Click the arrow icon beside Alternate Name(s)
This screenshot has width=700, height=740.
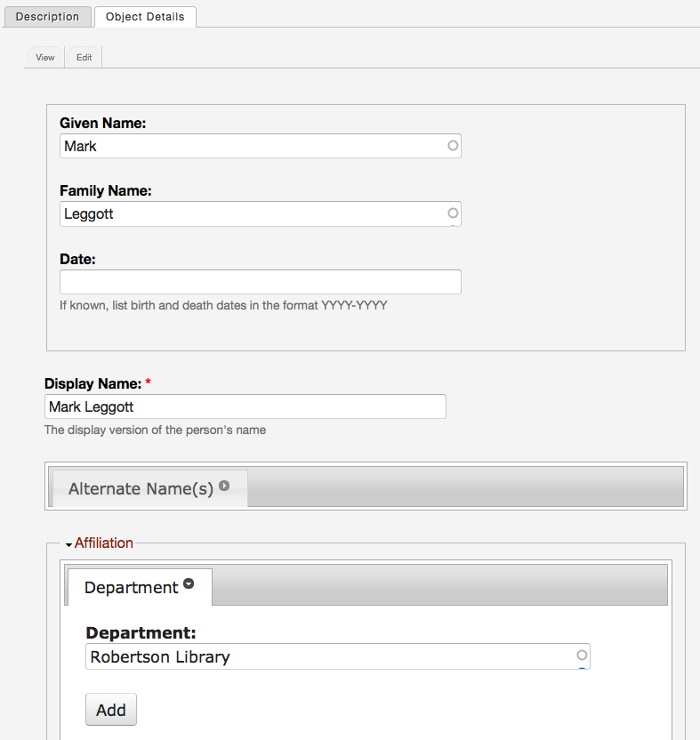tap(224, 486)
